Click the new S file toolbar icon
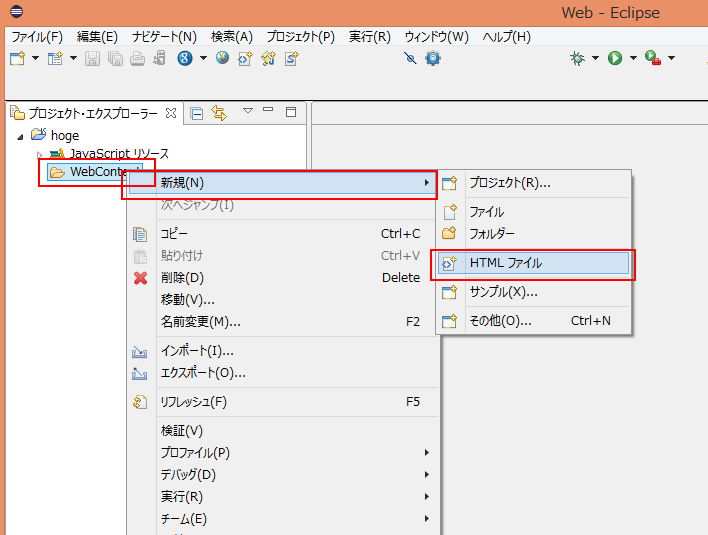 [x=292, y=58]
